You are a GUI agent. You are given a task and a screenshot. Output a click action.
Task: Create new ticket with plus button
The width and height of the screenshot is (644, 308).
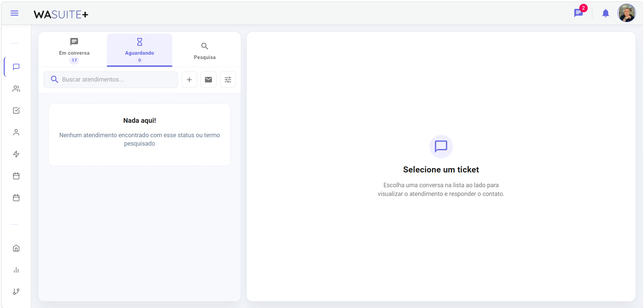click(189, 80)
